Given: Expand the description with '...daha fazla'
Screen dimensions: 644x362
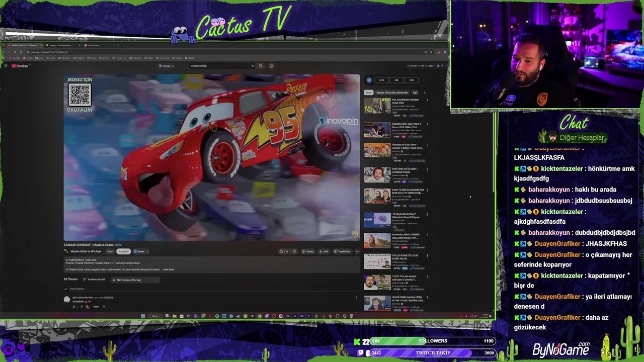Looking at the screenshot, I should pyautogui.click(x=168, y=269).
